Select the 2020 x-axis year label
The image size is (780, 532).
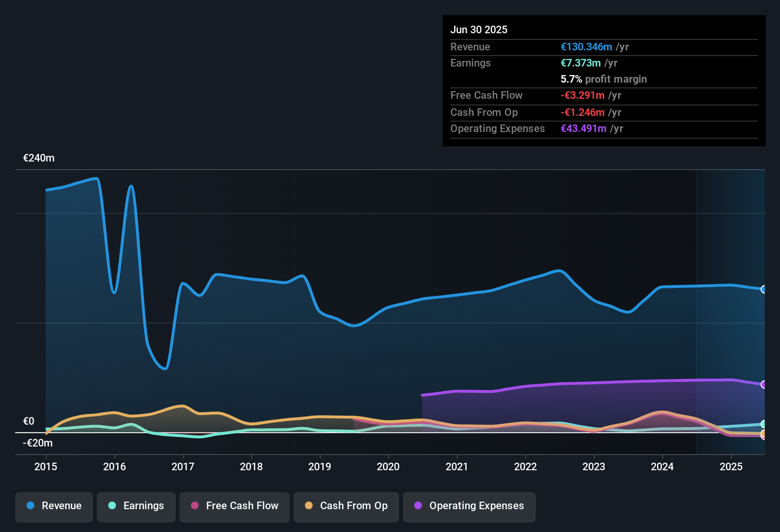(388, 466)
